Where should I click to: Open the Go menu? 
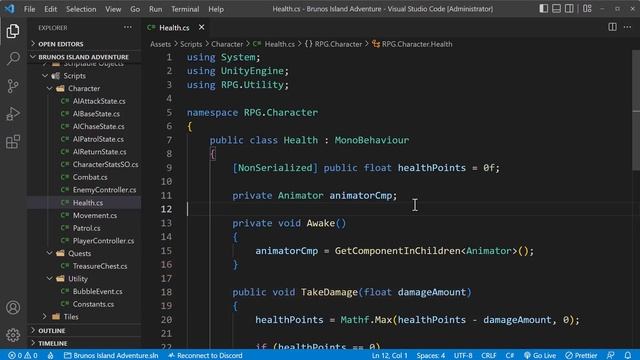click(x=135, y=9)
